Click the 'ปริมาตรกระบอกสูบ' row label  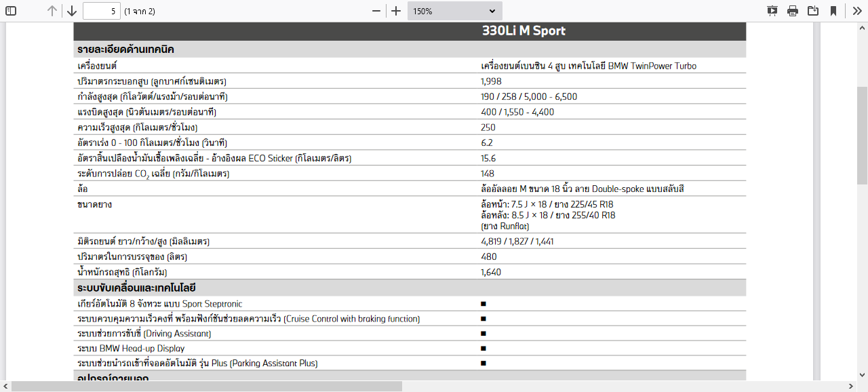point(152,81)
